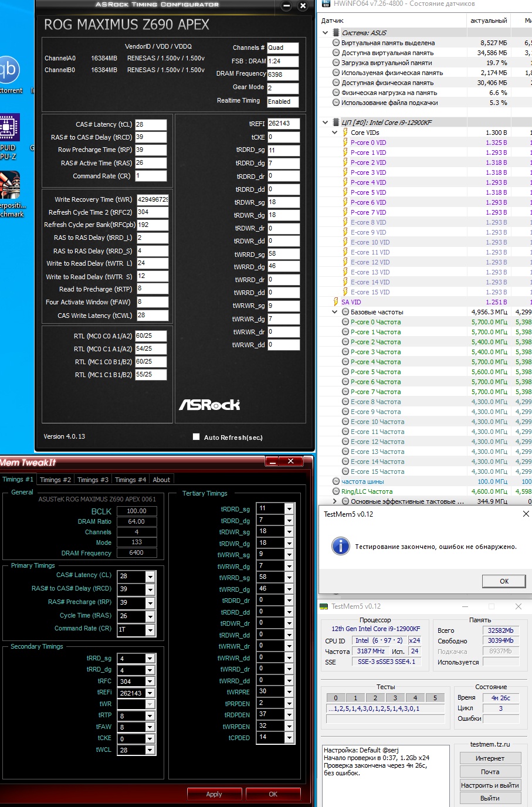The width and height of the screenshot is (532, 807).
Task: Collapse the Базовые частоты subtree
Action: tap(335, 312)
